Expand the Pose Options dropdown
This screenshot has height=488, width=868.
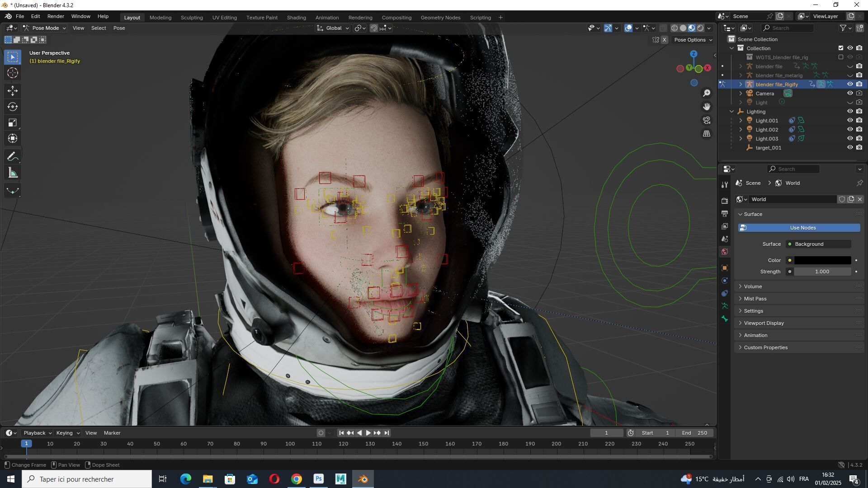(x=693, y=40)
